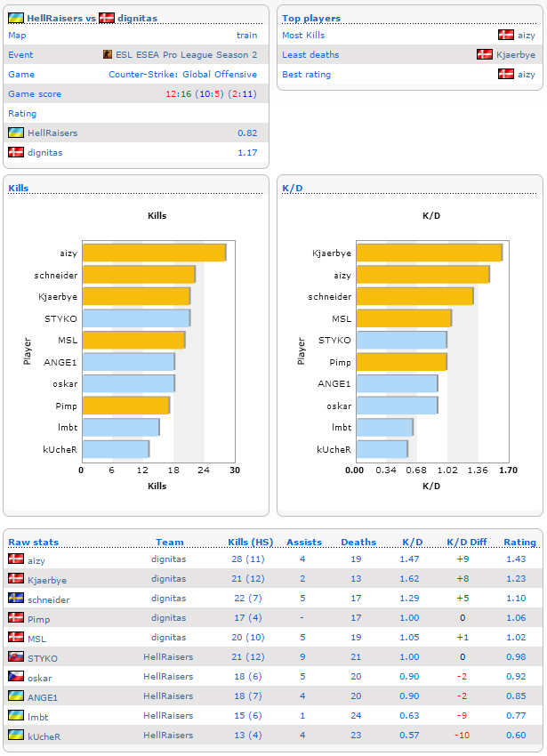Click the Counter-Strike icon next to ESL ESEA event

(x=108, y=54)
